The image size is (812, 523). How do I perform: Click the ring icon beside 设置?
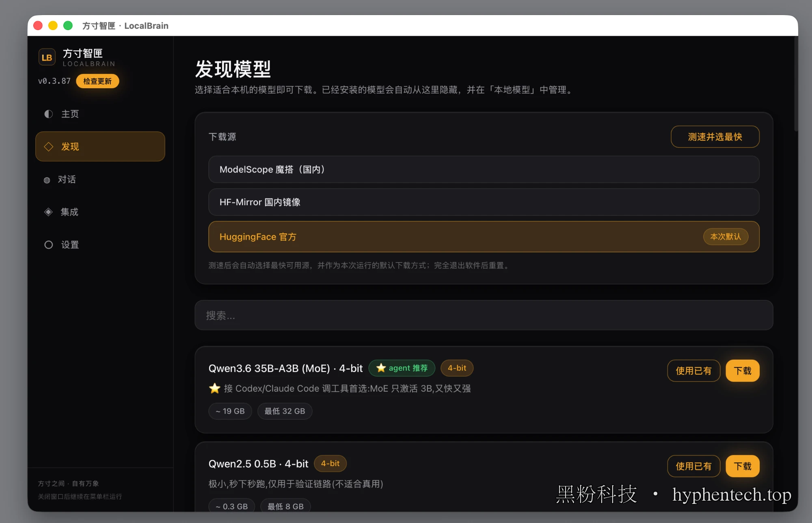pyautogui.click(x=48, y=245)
